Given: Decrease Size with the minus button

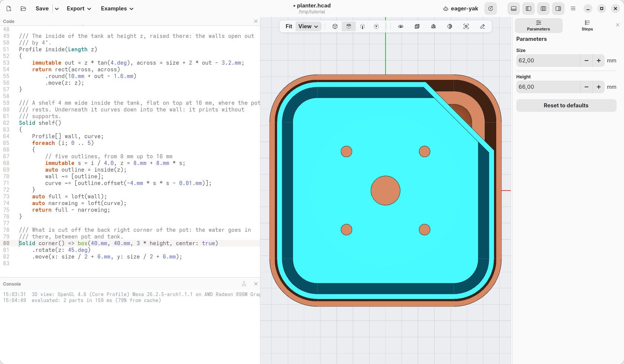Looking at the screenshot, I should click(x=586, y=61).
